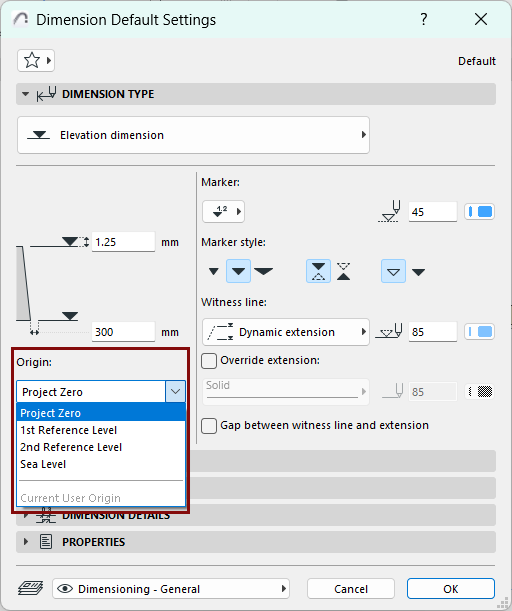Click the witness line pen color swatch
The width and height of the screenshot is (512, 611).
coord(479,332)
